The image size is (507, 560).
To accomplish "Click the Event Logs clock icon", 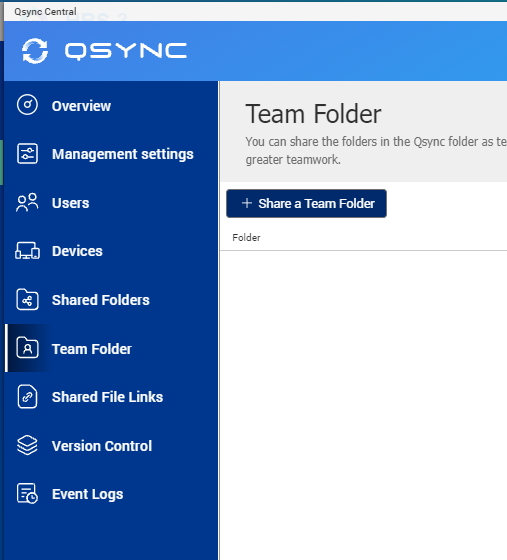I will [x=27, y=494].
